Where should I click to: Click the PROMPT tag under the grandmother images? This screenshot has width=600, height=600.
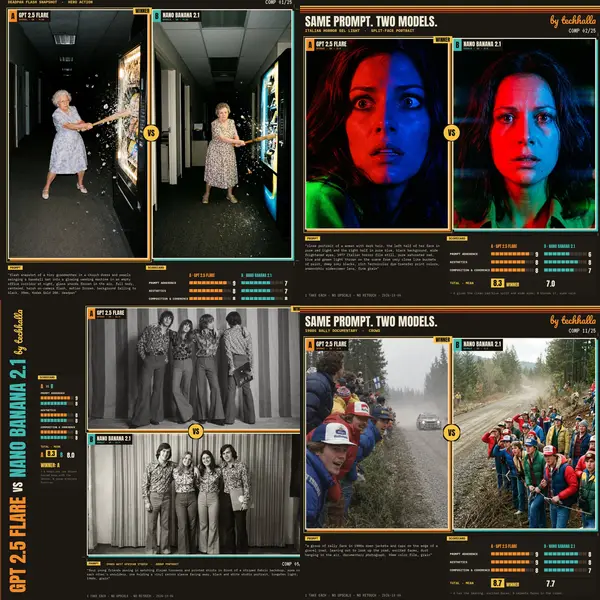15,267
